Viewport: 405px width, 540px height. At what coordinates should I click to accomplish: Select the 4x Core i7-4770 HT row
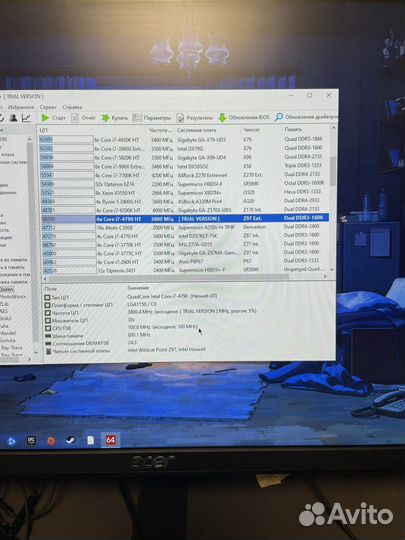click(x=184, y=236)
